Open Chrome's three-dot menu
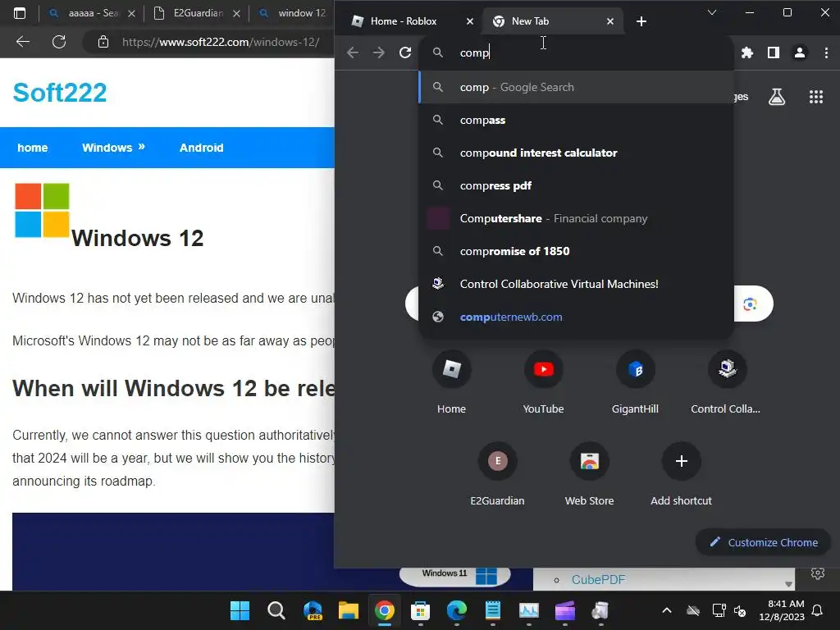The image size is (840, 630). click(x=826, y=52)
